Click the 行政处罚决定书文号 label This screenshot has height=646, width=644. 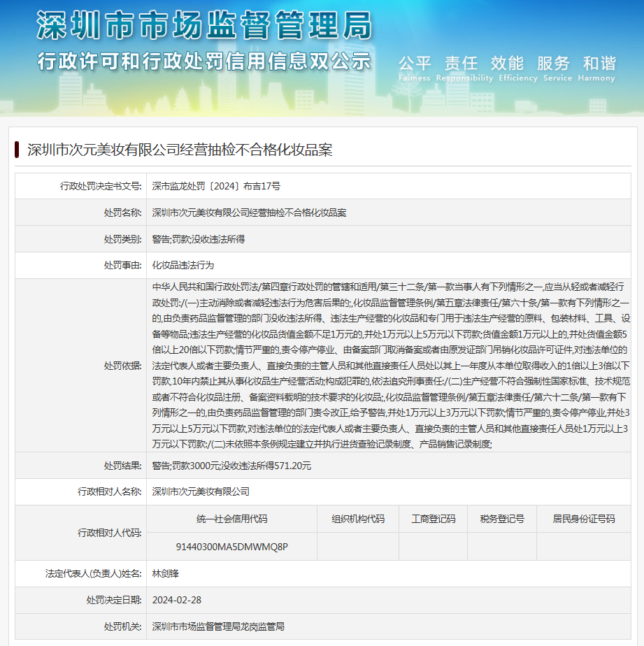click(x=101, y=186)
